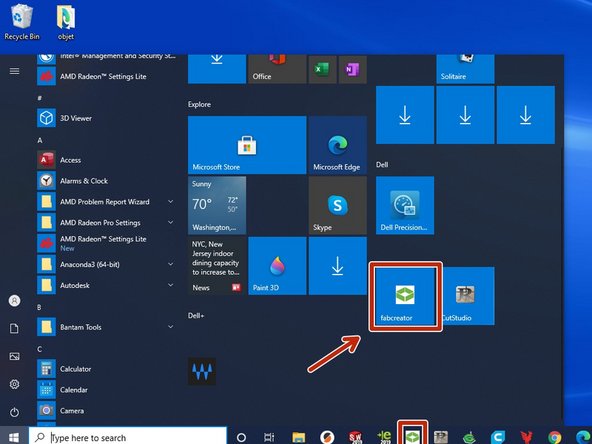This screenshot has width=592, height=444.
Task: Open the Waves audio tile under Dell+
Action: (x=202, y=372)
